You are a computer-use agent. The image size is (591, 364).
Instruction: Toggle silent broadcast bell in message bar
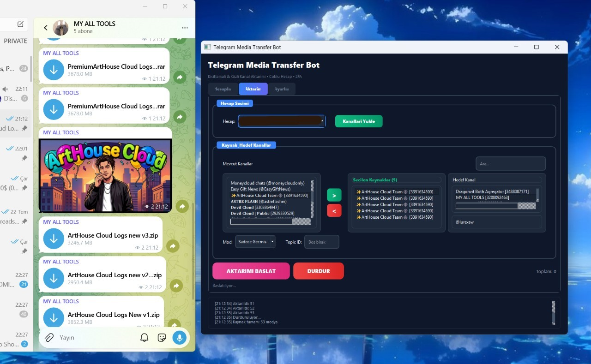click(145, 338)
